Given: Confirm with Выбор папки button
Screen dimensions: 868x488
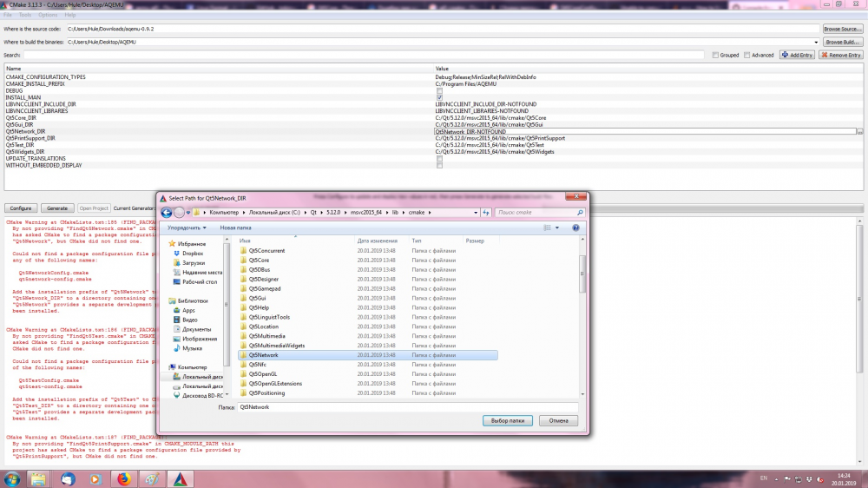Looking at the screenshot, I should click(x=508, y=420).
